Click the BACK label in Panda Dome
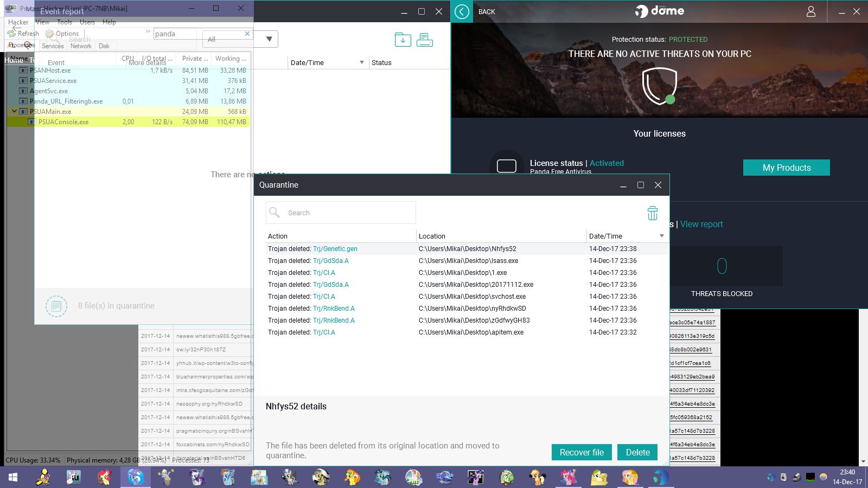868x488 pixels. click(487, 12)
